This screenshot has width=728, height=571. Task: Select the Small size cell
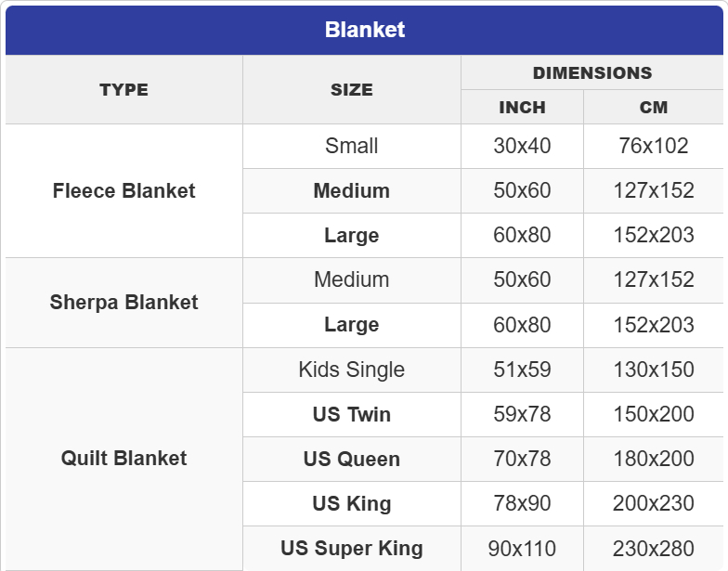click(x=351, y=147)
